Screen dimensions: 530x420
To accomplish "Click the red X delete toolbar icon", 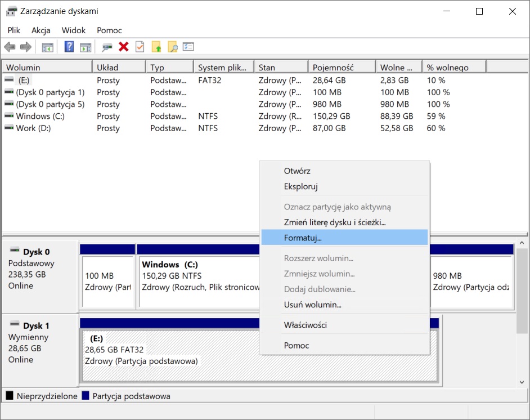I will tap(124, 47).
